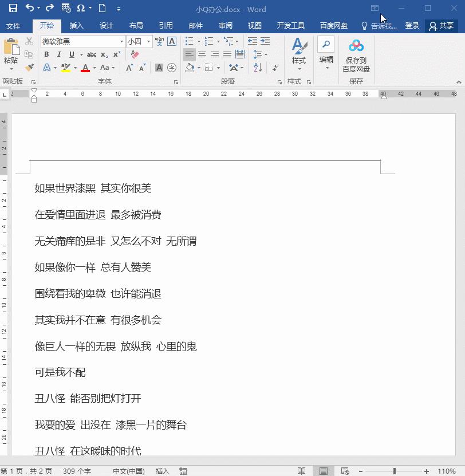Click the Web layout view icon

pos(345,471)
